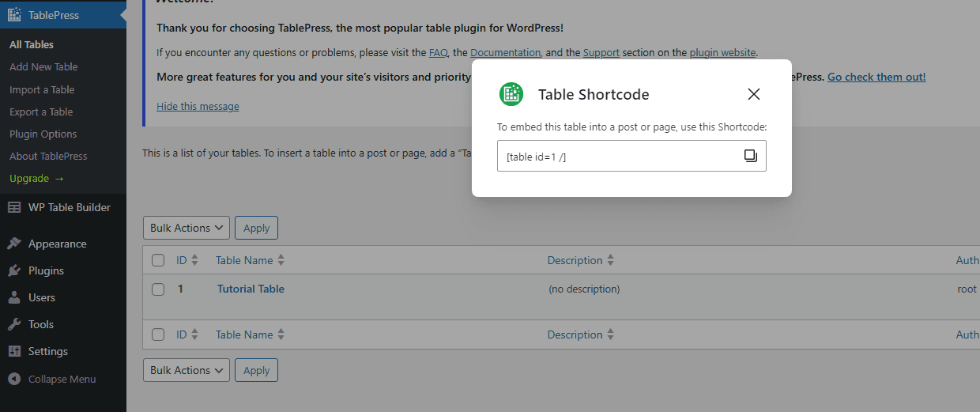980x412 pixels.
Task: Click the top ID column header
Action: coord(182,260)
